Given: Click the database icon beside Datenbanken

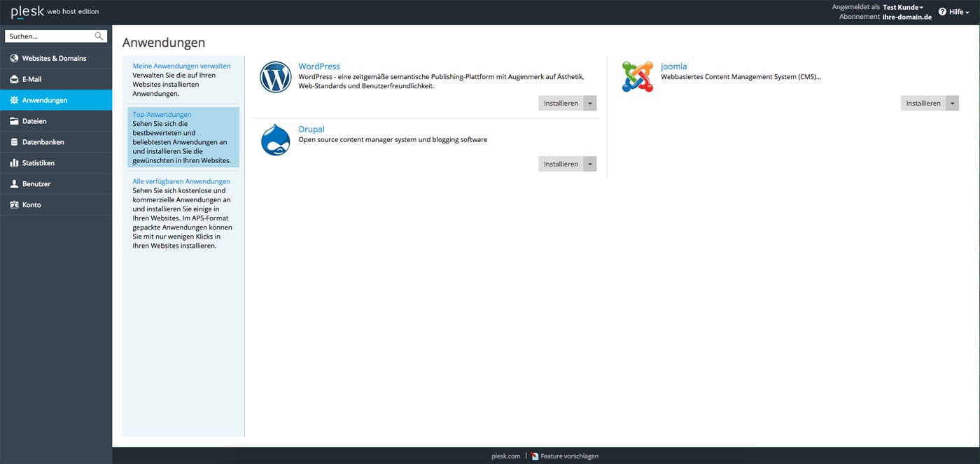Looking at the screenshot, I should [x=14, y=142].
